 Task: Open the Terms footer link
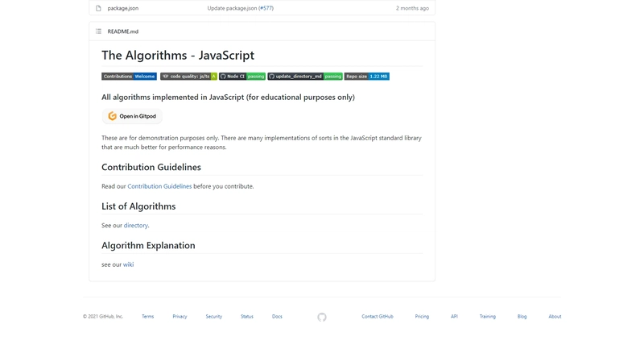[148, 317]
